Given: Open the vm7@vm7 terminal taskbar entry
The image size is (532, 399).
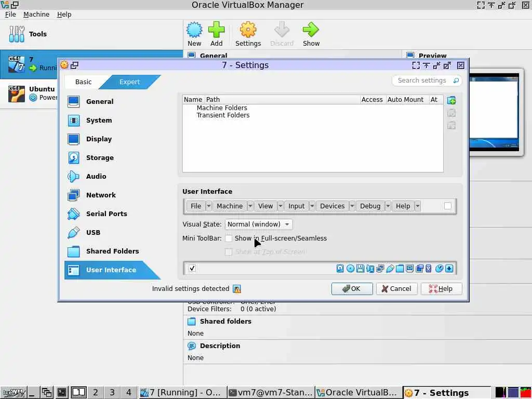Looking at the screenshot, I should tap(270, 393).
